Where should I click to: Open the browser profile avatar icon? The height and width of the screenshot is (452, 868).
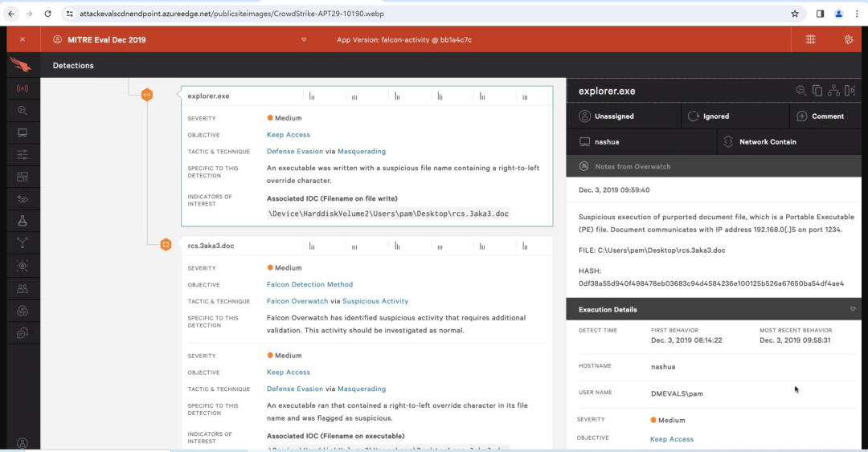[838, 14]
